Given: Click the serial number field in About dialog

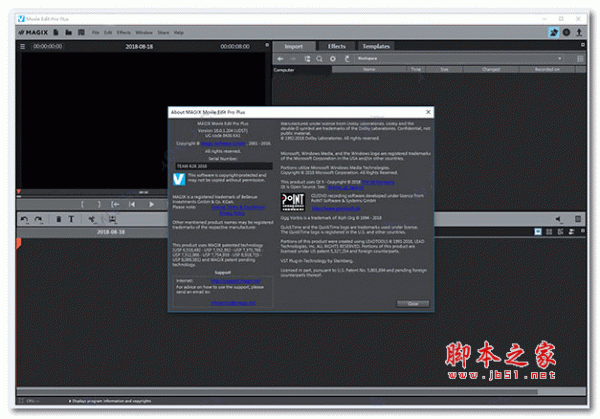Looking at the screenshot, I should pyautogui.click(x=224, y=166).
